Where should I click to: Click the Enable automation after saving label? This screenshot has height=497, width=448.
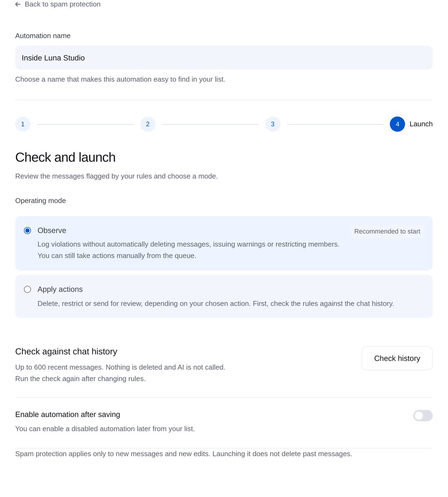pyautogui.click(x=68, y=415)
